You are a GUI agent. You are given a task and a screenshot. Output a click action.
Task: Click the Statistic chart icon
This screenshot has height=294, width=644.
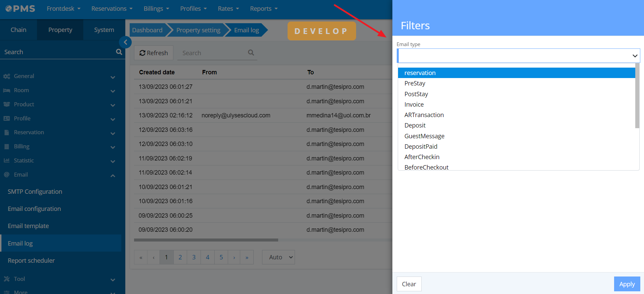[x=7, y=160]
